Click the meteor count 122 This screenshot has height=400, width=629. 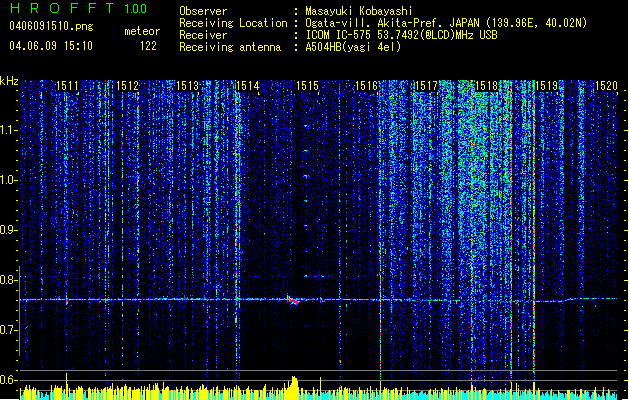pyautogui.click(x=148, y=46)
